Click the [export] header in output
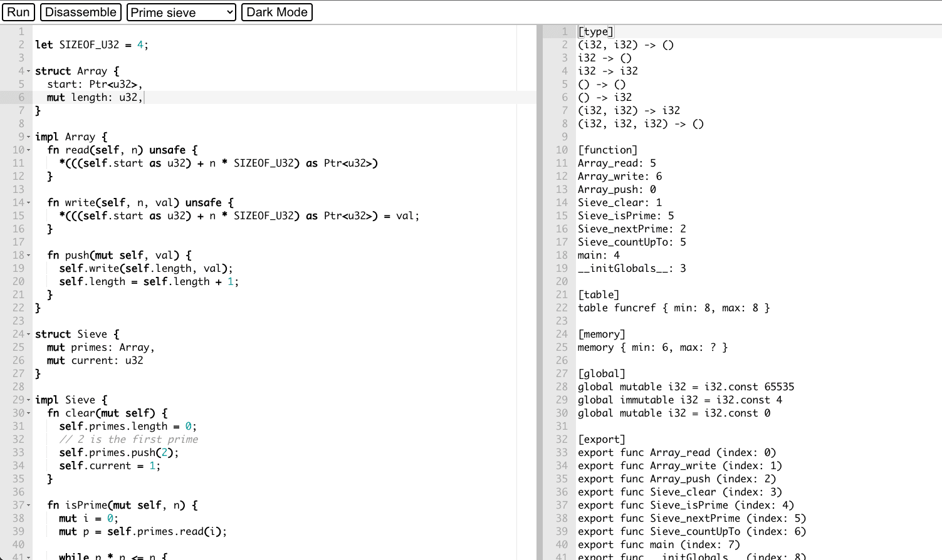The image size is (942, 560). coord(602,439)
